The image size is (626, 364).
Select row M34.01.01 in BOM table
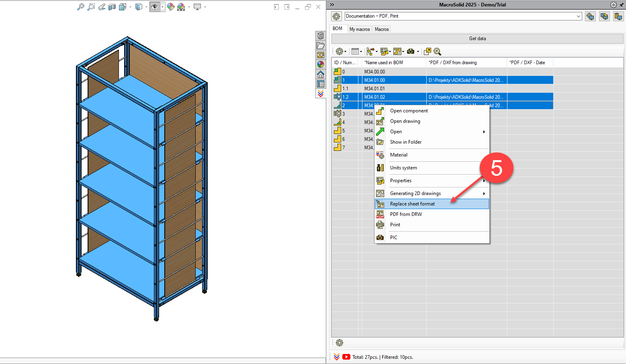click(x=442, y=89)
